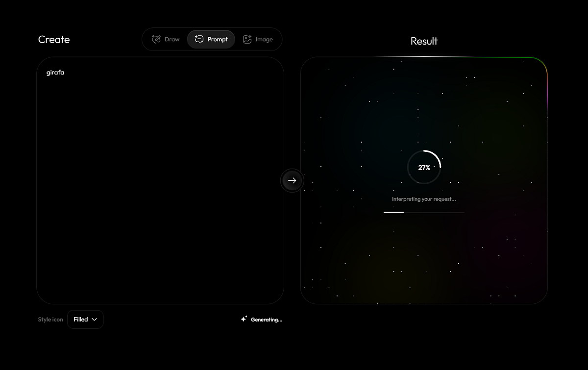
Task: Click the sparkle icon next to Generating
Action: click(244, 319)
